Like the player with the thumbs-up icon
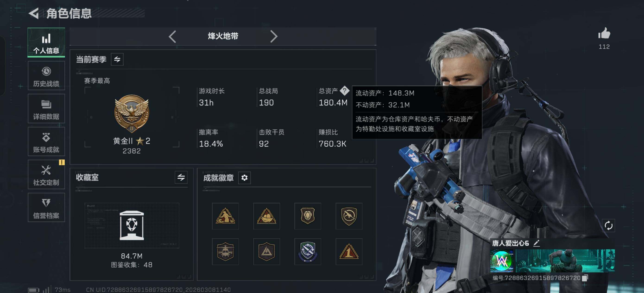This screenshot has width=644, height=293. pyautogui.click(x=604, y=33)
